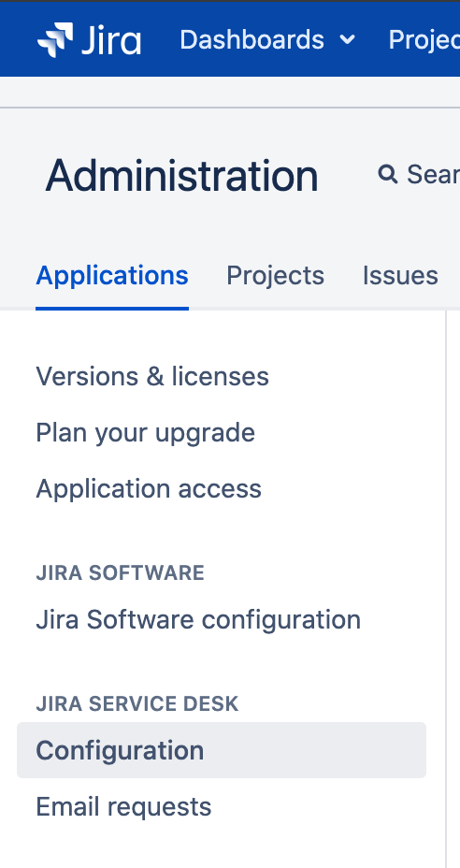Screen dimensions: 460x868
Task: Click the Jira wordmark text in header
Action: (x=111, y=40)
